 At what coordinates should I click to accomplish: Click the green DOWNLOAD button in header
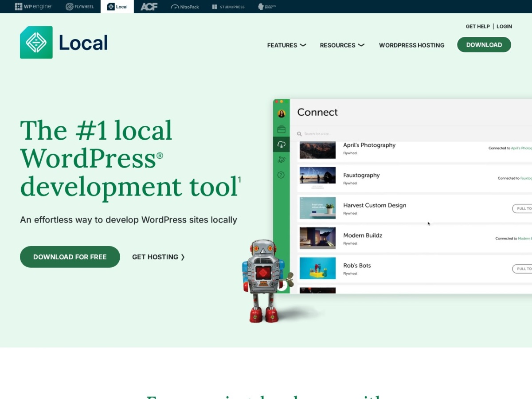(484, 45)
